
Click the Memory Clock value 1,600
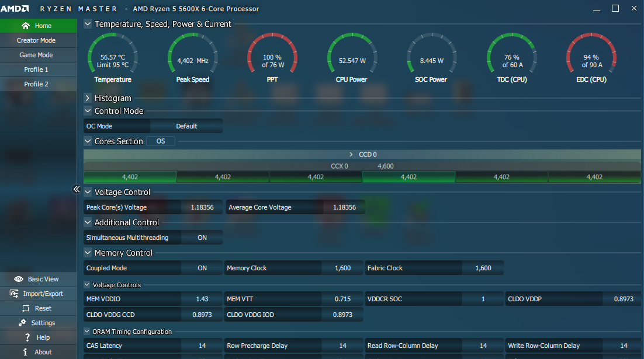pos(342,268)
